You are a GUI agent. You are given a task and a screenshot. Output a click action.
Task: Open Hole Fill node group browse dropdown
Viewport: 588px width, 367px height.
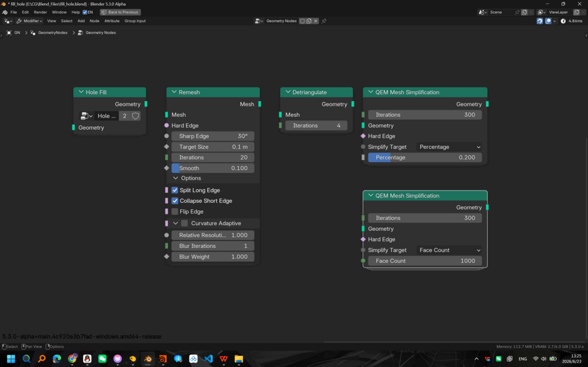tap(86, 116)
